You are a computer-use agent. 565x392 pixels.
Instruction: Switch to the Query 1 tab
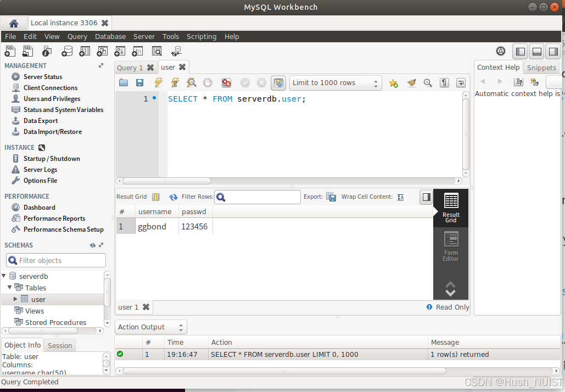pyautogui.click(x=130, y=68)
